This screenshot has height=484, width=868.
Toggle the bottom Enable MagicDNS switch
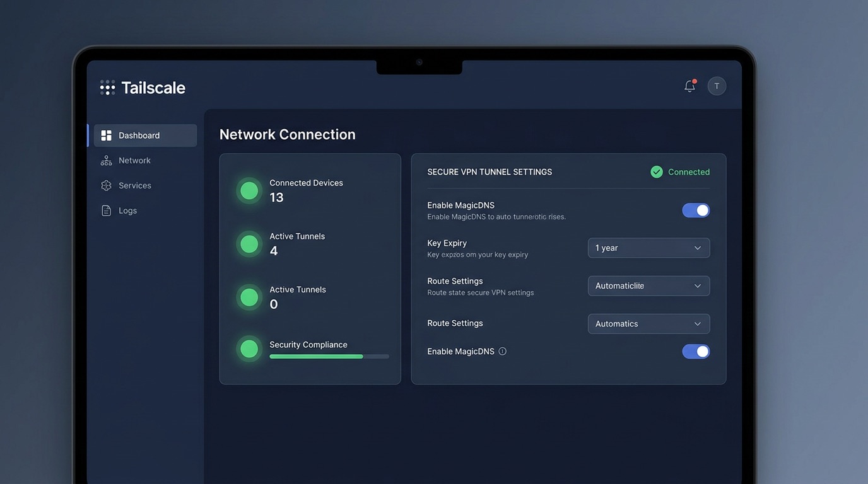[696, 352]
